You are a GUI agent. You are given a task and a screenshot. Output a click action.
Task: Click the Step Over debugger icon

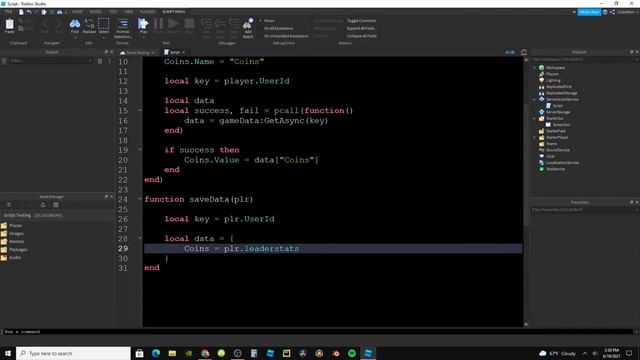[x=220, y=28]
